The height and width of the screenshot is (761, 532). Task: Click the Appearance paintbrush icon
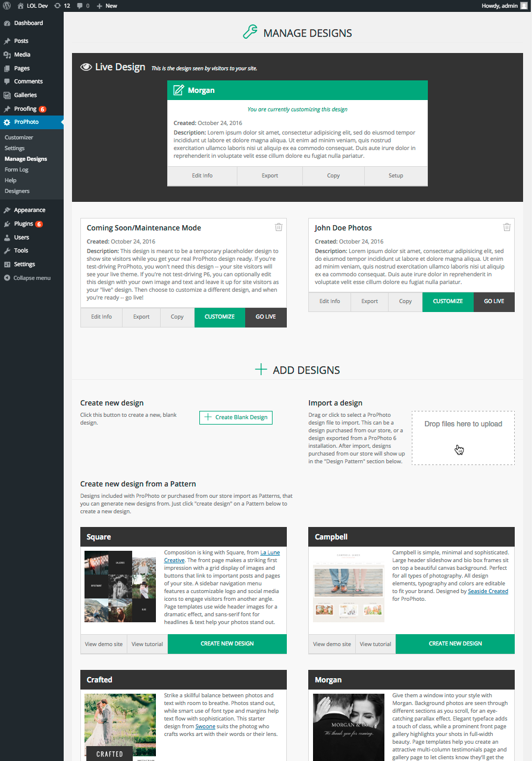(7, 210)
